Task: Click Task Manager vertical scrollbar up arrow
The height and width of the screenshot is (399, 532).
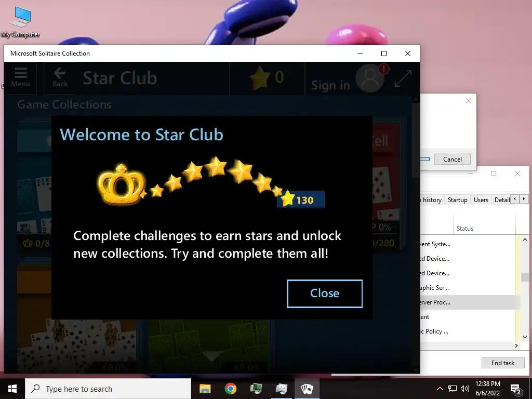Action: point(525,240)
